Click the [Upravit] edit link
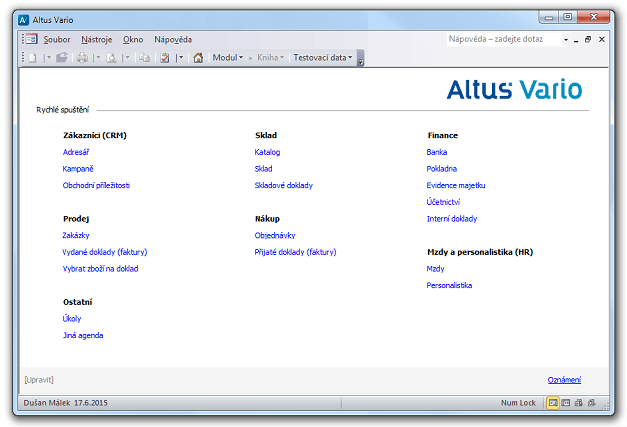 [39, 380]
